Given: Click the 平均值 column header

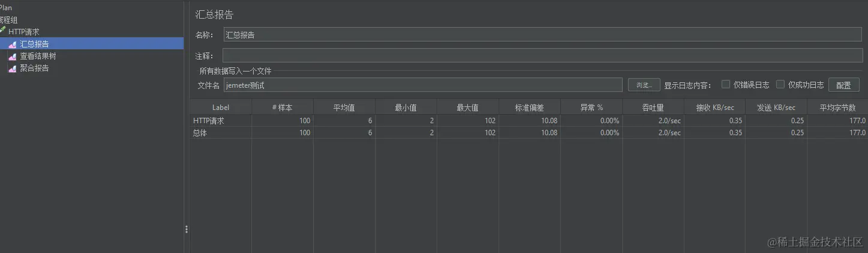Looking at the screenshot, I should pyautogui.click(x=344, y=108).
